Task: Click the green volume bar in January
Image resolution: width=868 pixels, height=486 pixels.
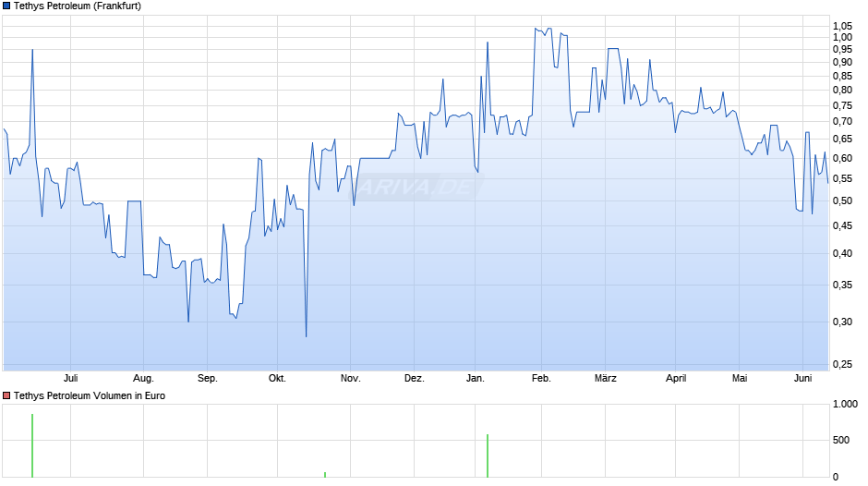Action: coord(488,456)
